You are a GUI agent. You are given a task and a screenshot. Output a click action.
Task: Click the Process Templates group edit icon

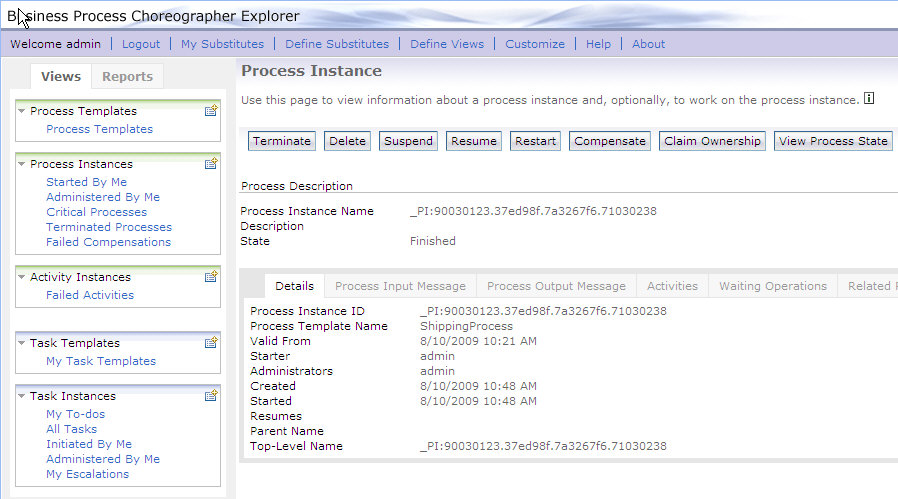point(211,111)
